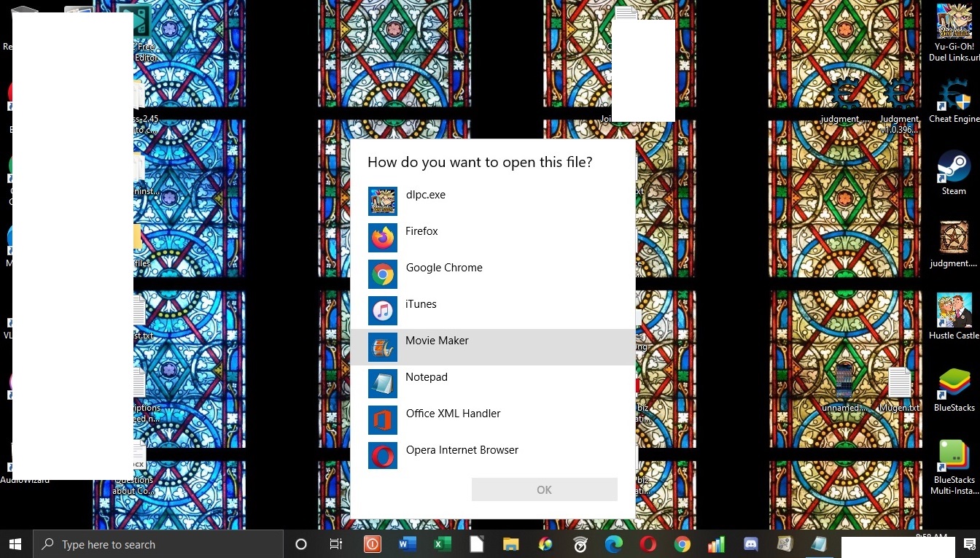980x558 pixels.
Task: Open Opera from the taskbar
Action: click(647, 544)
